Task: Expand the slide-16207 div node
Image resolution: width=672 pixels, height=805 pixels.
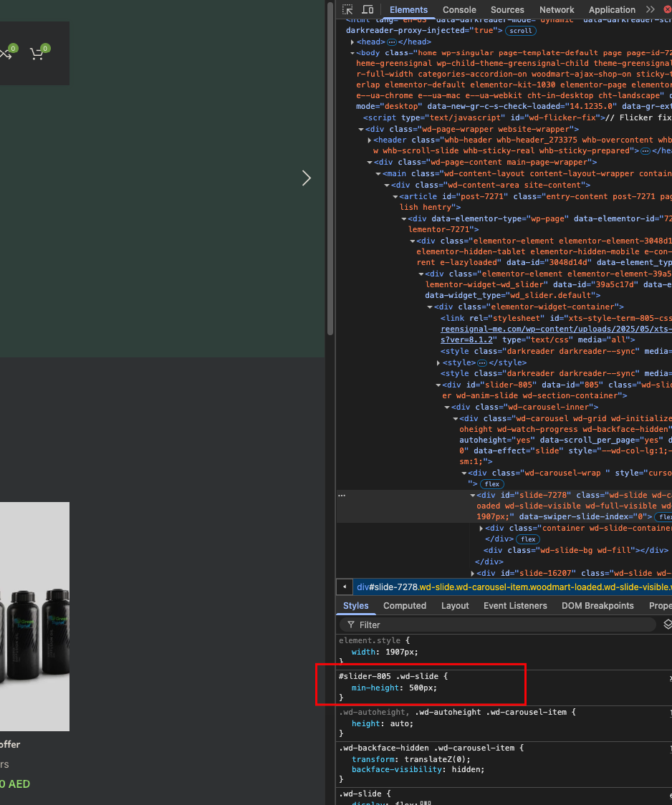Action: pos(472,574)
